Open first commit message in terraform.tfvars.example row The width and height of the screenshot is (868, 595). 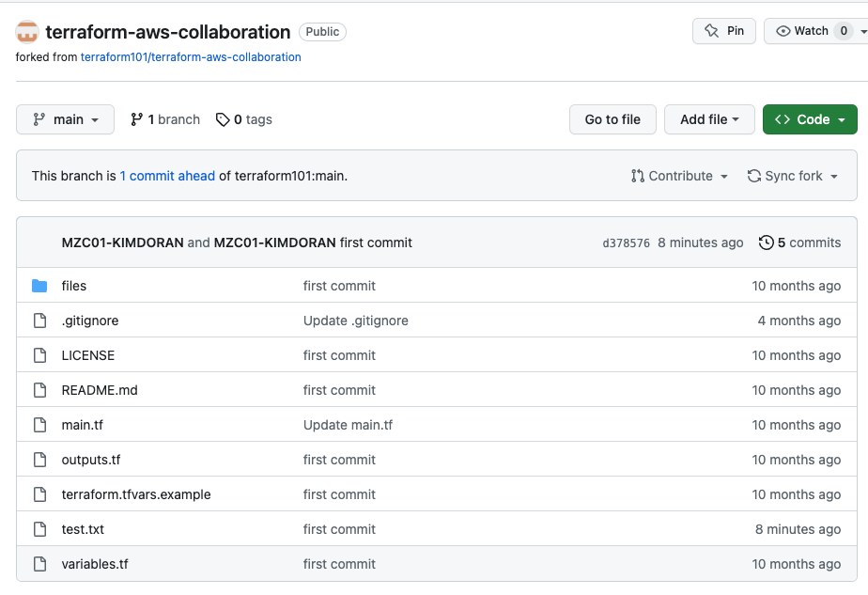tap(339, 494)
